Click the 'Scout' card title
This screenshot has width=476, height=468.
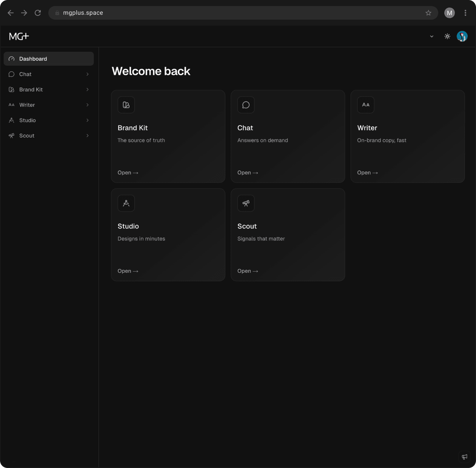pyautogui.click(x=247, y=226)
